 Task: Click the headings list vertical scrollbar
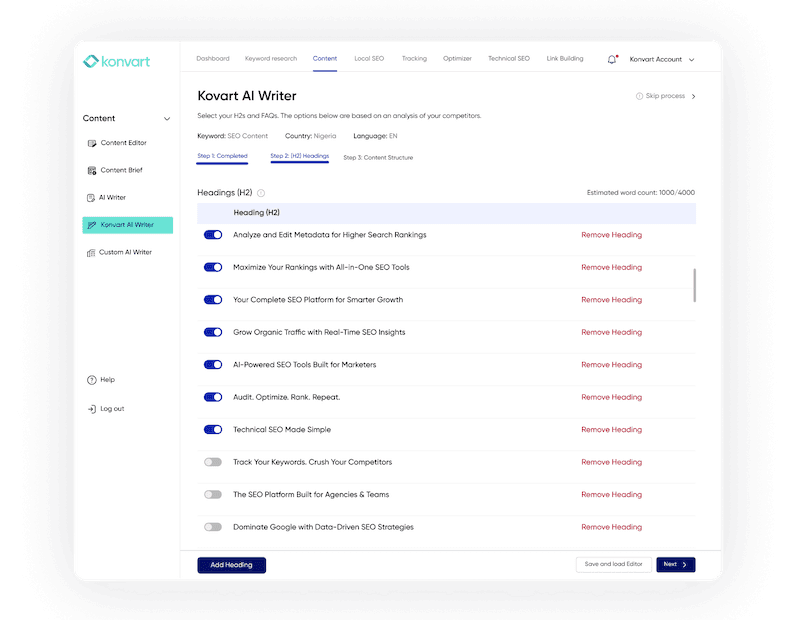(x=694, y=285)
